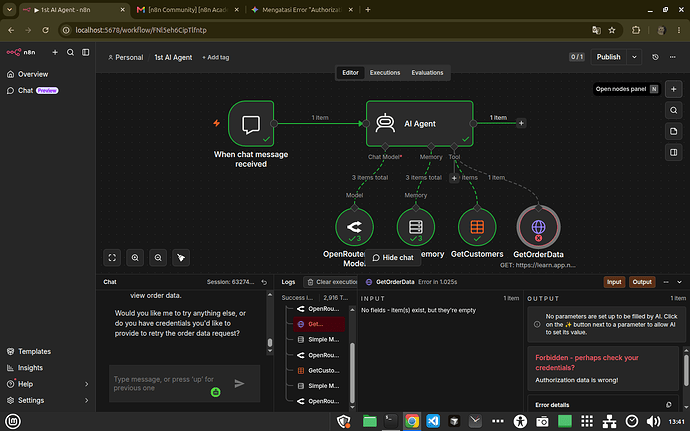Open the Publish dropdown arrow
Viewport: 690px width, 431px height.
coord(634,57)
